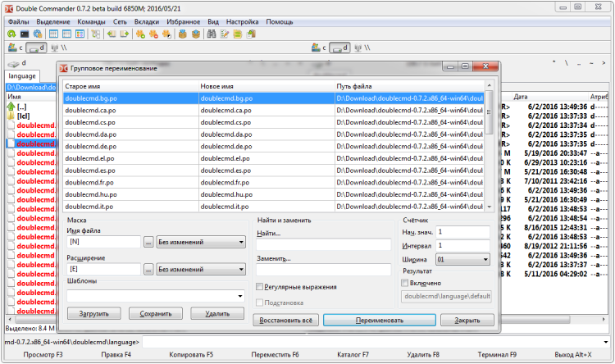This screenshot has width=615, height=364.
Task: Click the ellipsis button next to [N] mask
Action: click(148, 242)
